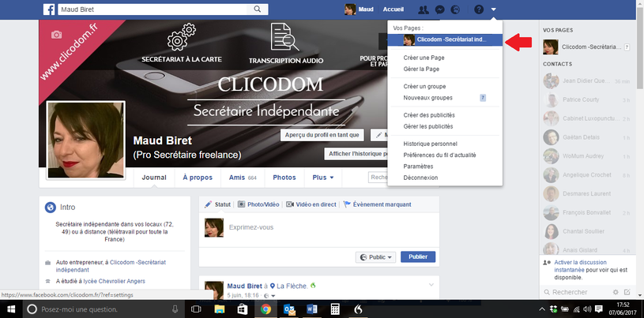Image resolution: width=644 pixels, height=318 pixels.
Task: Click Activer la discussion instantanée link
Action: tap(580, 266)
